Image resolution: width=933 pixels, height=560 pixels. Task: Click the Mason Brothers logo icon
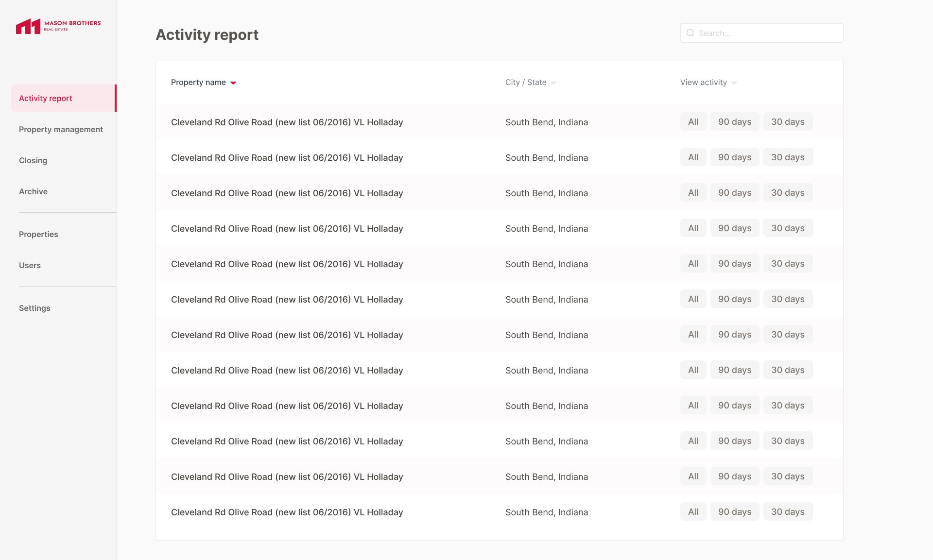pyautogui.click(x=28, y=26)
